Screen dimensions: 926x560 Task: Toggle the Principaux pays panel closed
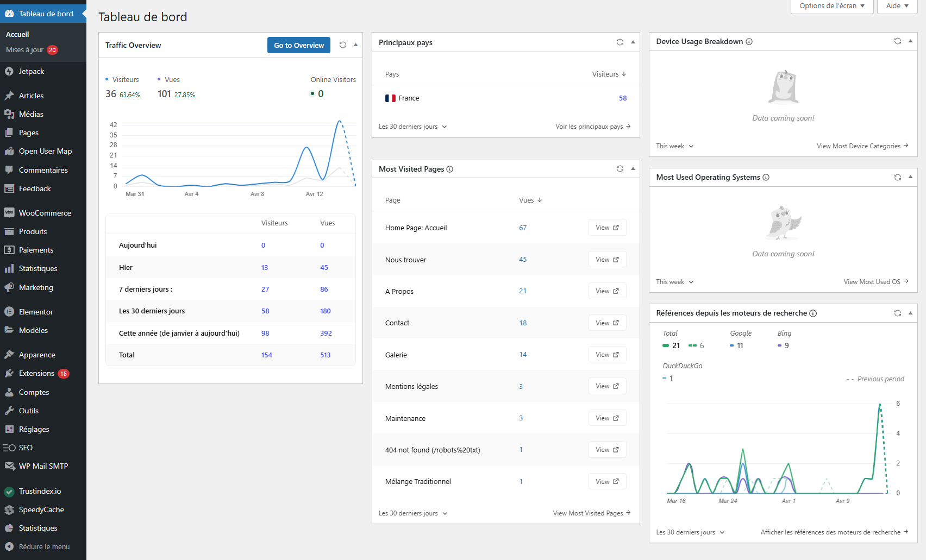(x=633, y=42)
